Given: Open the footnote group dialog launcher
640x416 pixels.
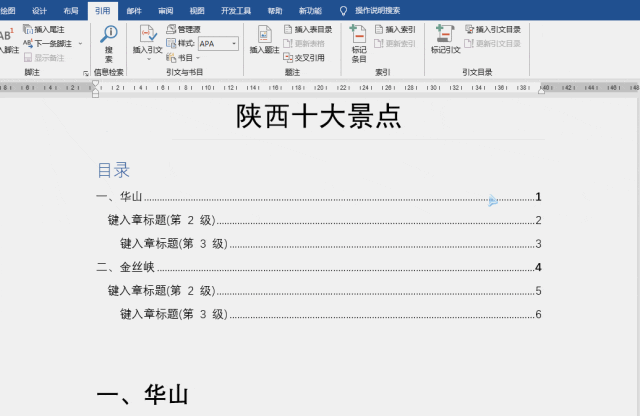Looking at the screenshot, I should (85, 73).
